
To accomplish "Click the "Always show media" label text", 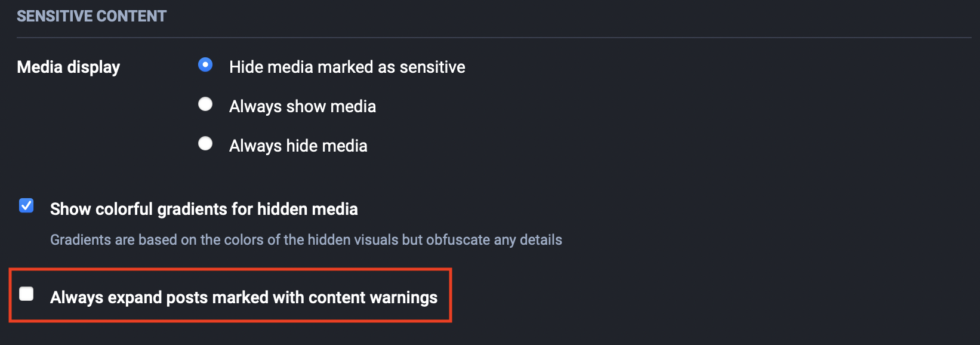I will (x=302, y=106).
